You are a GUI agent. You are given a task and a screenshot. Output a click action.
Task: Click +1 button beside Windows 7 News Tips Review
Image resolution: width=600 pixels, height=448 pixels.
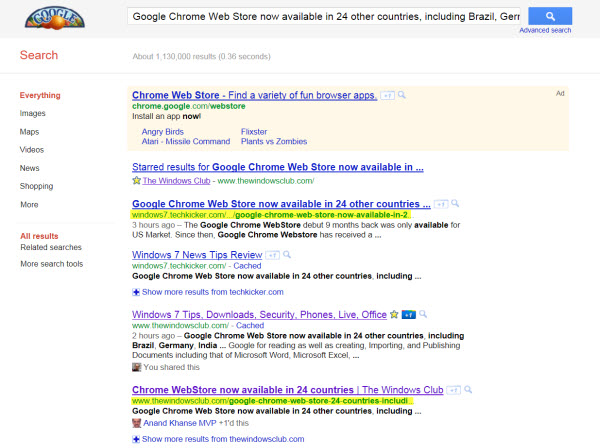tap(272, 255)
